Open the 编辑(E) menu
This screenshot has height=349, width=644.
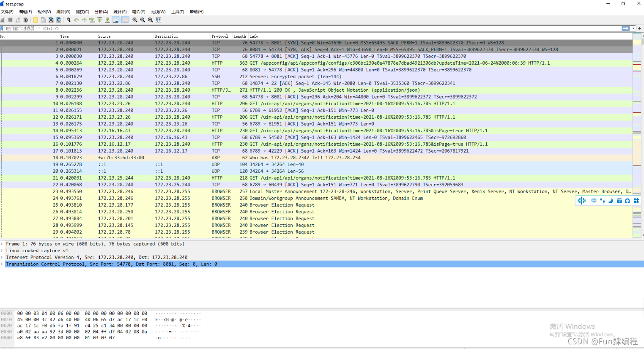25,12
